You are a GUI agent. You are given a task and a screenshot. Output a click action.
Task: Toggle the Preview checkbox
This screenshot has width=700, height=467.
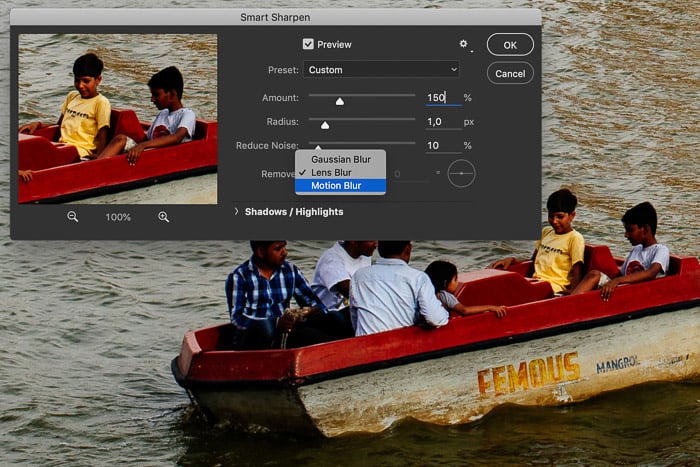(308, 45)
